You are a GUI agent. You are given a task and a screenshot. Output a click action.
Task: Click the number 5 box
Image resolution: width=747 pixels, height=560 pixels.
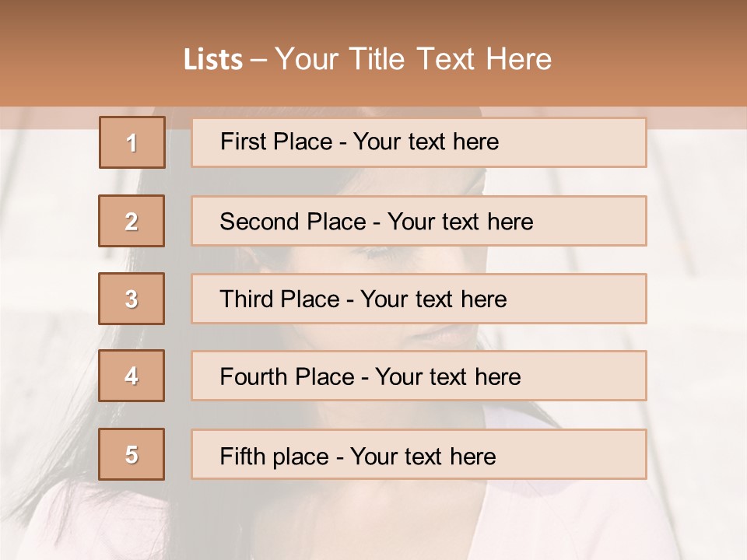[132, 454]
